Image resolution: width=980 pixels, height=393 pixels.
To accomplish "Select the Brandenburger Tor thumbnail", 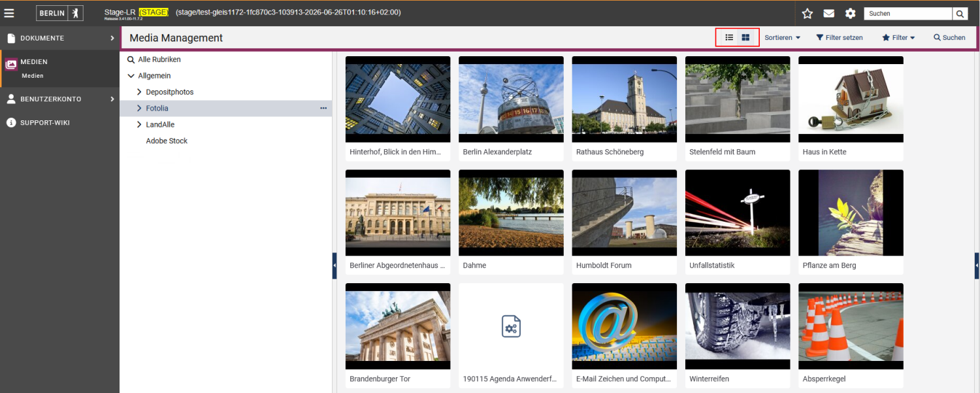I will point(398,326).
